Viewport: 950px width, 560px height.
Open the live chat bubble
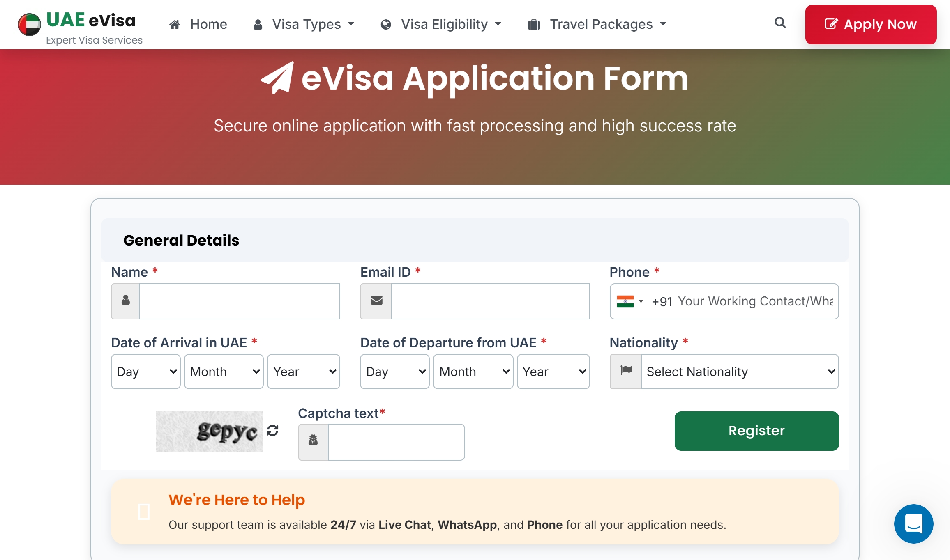tap(913, 524)
